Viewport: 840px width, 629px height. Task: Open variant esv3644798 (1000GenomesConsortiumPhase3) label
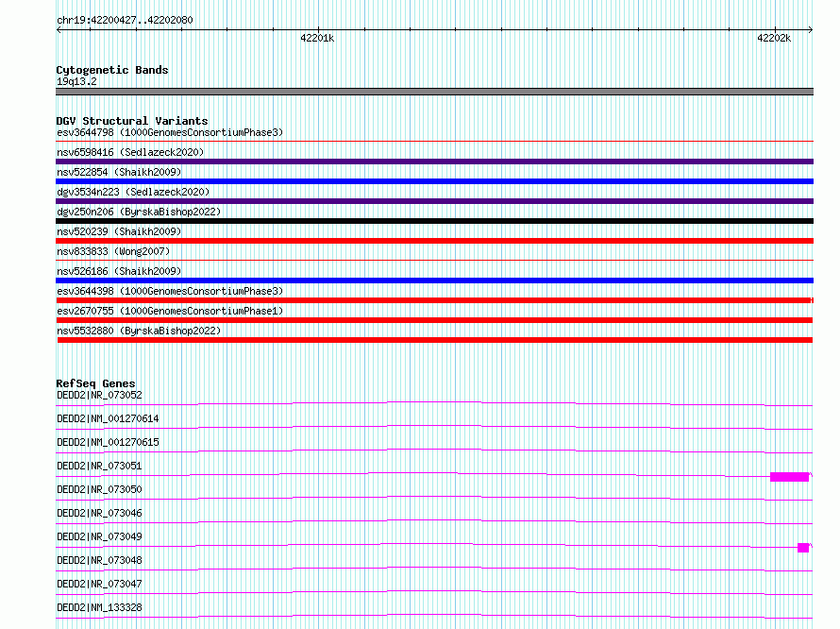tap(170, 132)
